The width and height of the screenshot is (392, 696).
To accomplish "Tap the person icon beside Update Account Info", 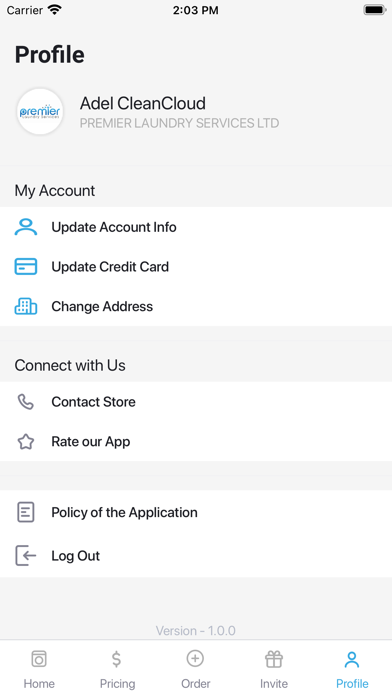I will (x=26, y=227).
